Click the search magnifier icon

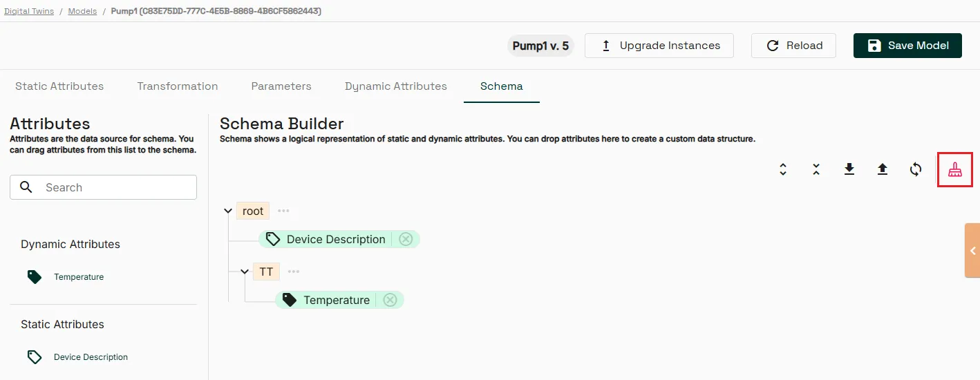pos(26,187)
